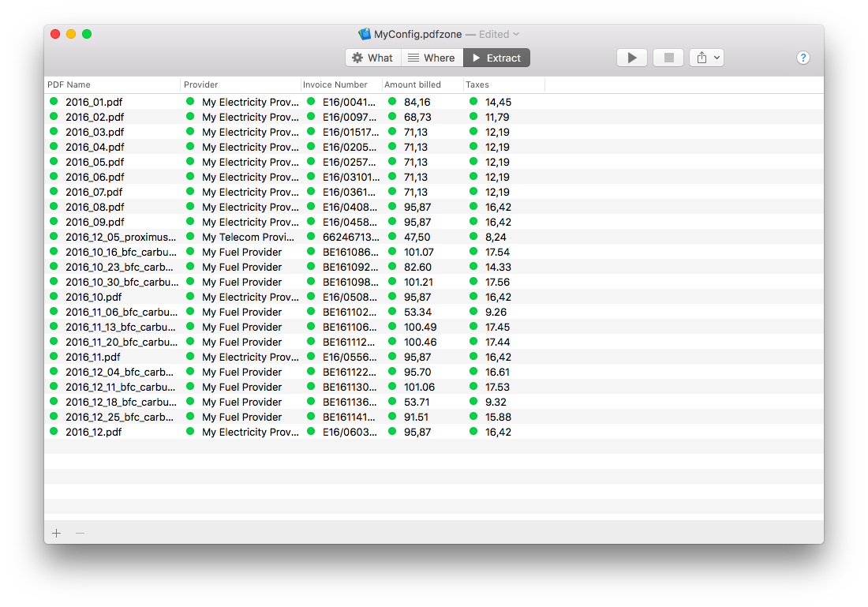The height and width of the screenshot is (607, 868).
Task: Click the Taxes column header
Action: 503,84
